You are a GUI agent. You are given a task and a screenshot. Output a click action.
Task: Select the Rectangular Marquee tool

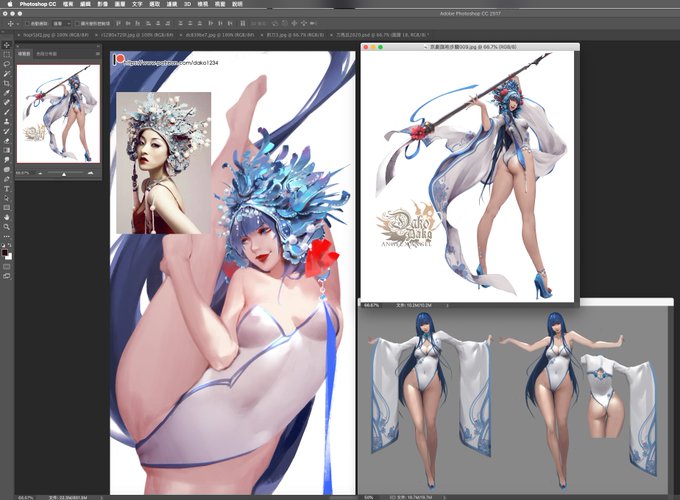tap(7, 55)
